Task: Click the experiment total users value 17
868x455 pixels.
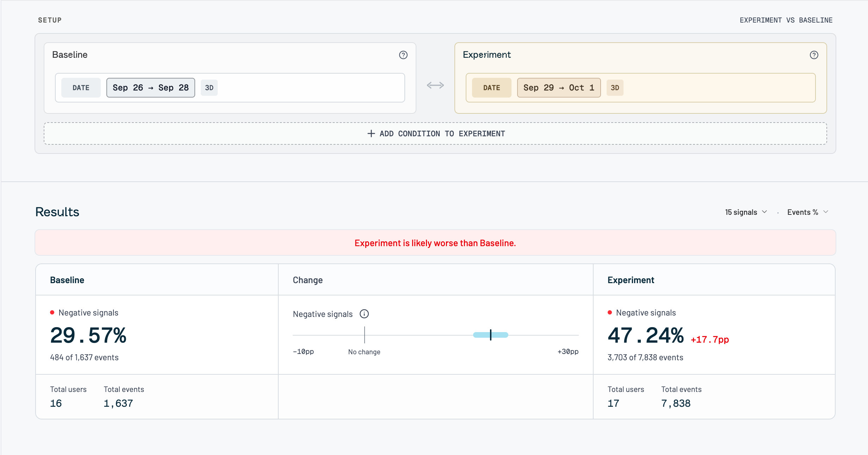Action: (x=613, y=403)
